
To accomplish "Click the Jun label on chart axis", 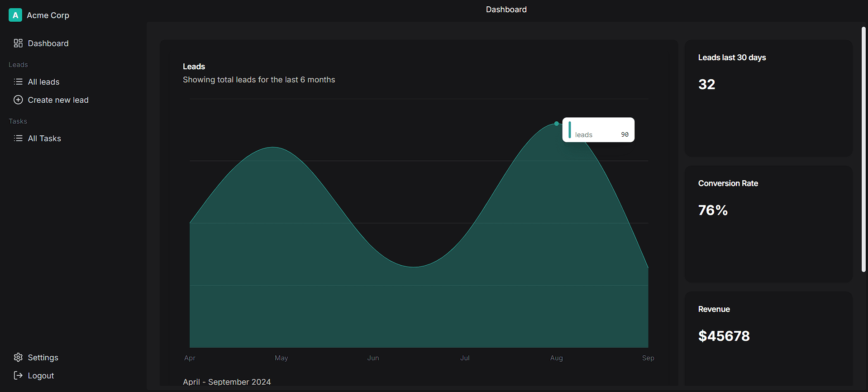I will 373,358.
